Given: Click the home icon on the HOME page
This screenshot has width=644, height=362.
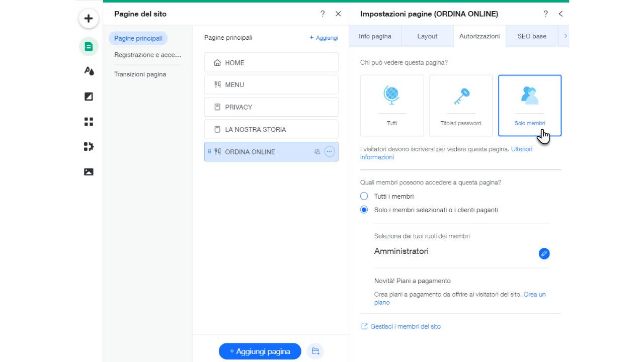Looking at the screenshot, I should pyautogui.click(x=217, y=62).
